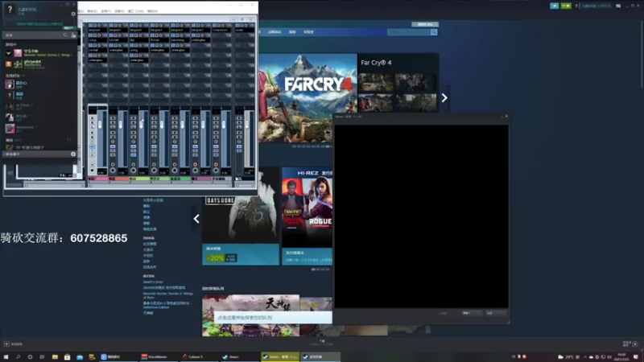Screen dimensions: 644x362
Task: Click the taskbar search icon
Action: tap(18, 357)
